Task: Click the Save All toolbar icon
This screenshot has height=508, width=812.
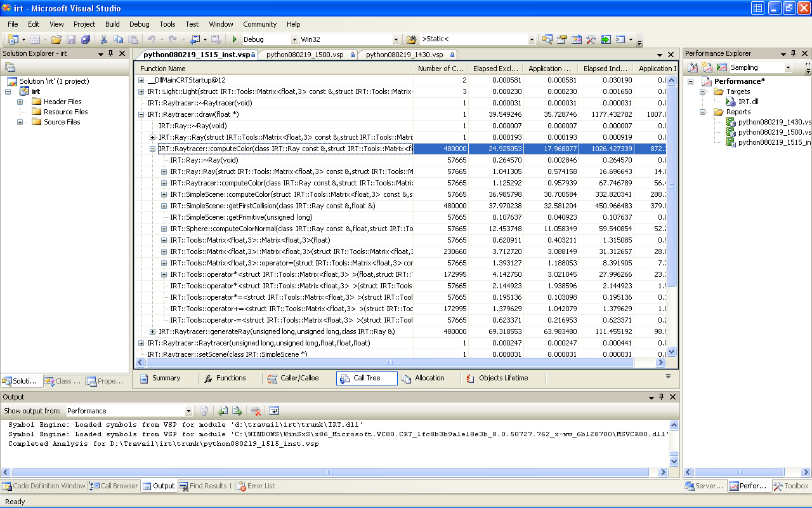Action: coord(86,39)
